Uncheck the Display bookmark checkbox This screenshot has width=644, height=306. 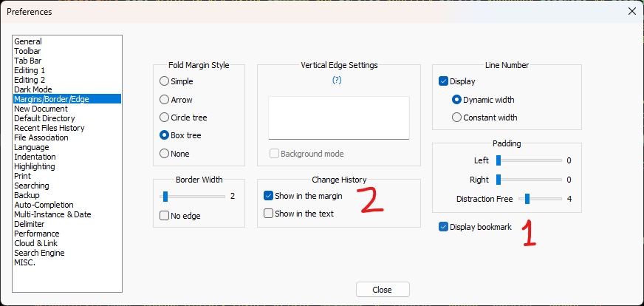(x=444, y=227)
